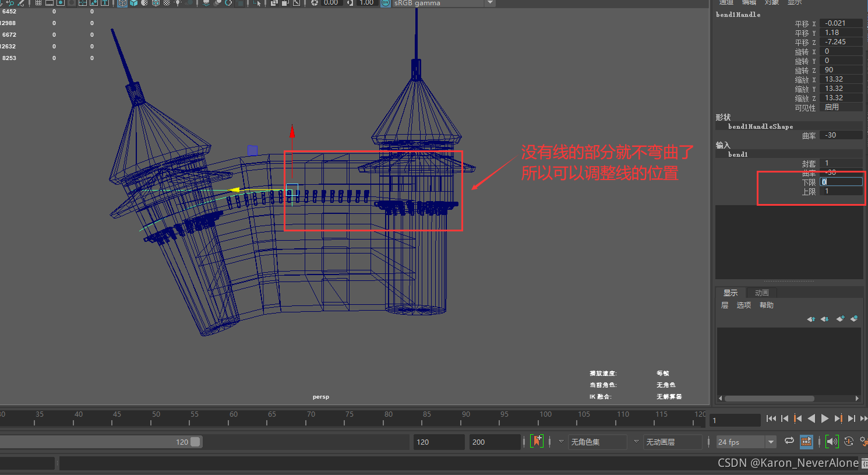Screen dimensions: 868x475
Task: Toggle the 可见性 value 启用
Action: click(841, 107)
